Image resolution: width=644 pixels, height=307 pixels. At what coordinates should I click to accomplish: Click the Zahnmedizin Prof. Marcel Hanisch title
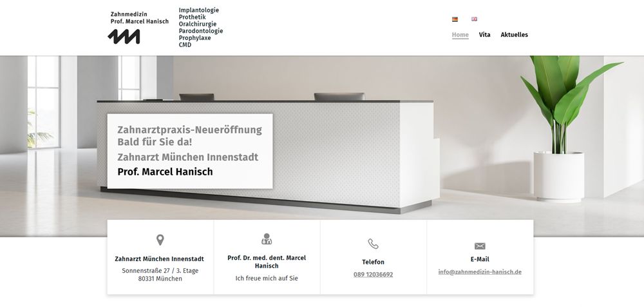[x=139, y=17]
